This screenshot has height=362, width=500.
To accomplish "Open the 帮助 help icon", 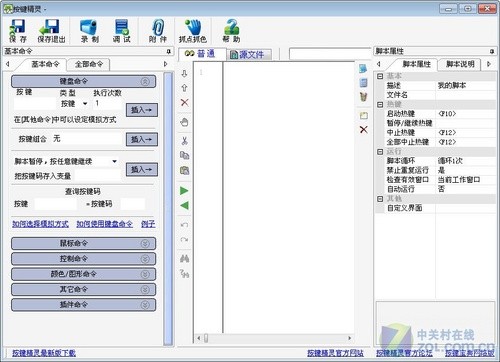I will [231, 31].
